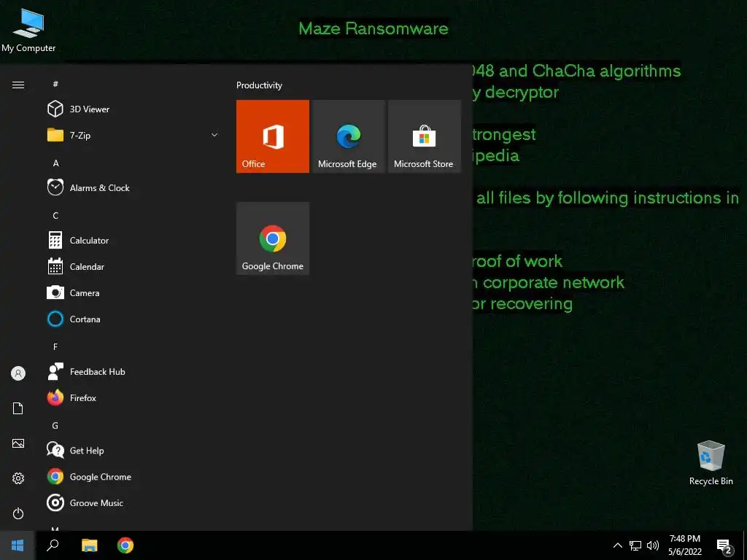Viewport: 747px width, 560px height.
Task: Open Feedback Hub
Action: coord(133,371)
